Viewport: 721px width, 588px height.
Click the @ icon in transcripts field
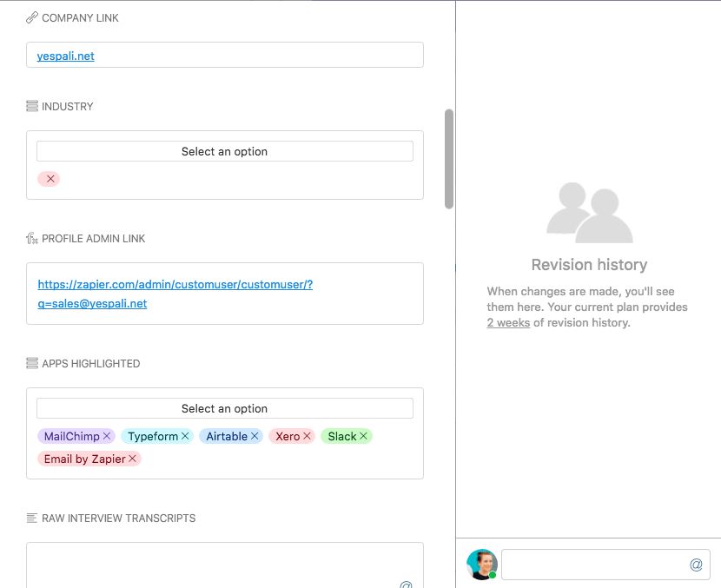(406, 584)
